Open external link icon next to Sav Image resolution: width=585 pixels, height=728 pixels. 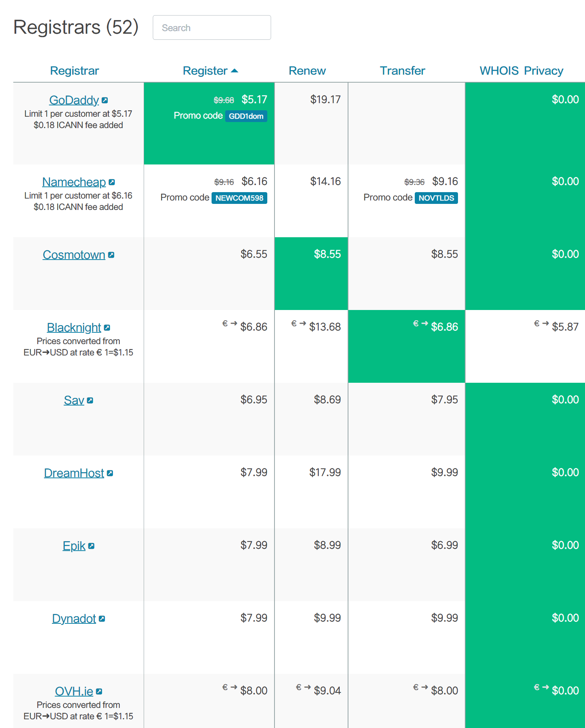tap(90, 401)
